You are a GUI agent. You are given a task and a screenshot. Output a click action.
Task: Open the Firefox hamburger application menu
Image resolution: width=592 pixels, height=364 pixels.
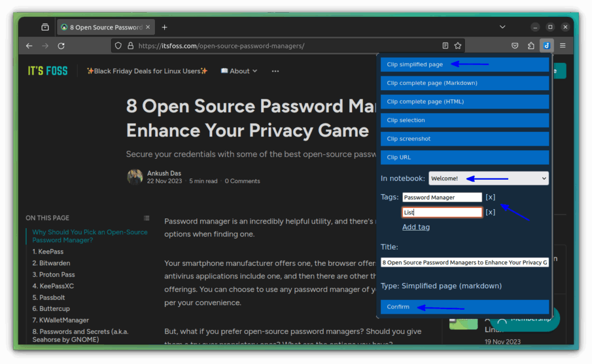pos(563,46)
